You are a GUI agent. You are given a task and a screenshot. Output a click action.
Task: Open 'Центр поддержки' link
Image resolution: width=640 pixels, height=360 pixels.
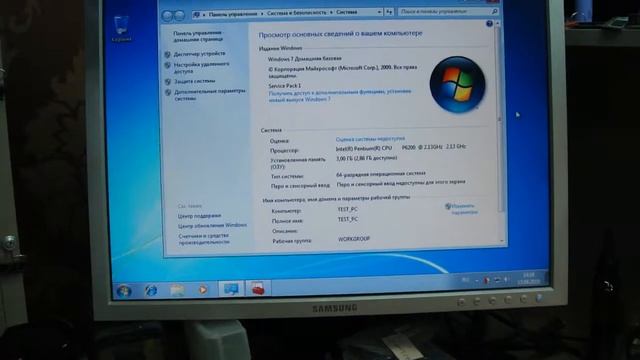(x=199, y=216)
